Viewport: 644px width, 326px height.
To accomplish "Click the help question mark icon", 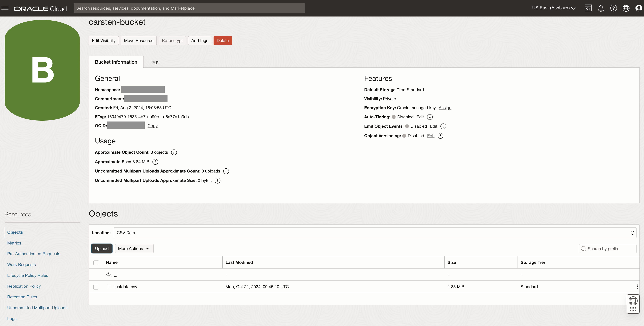I will (x=613, y=8).
